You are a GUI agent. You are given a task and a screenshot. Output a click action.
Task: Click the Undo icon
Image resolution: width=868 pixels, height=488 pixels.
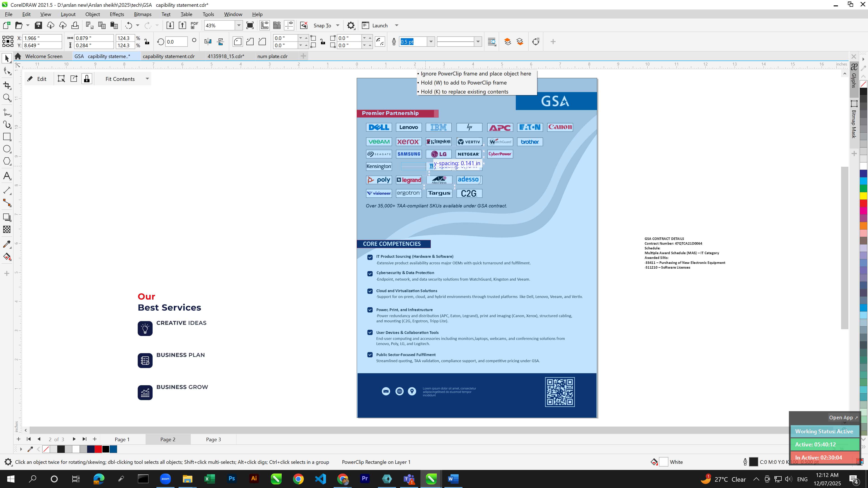[x=128, y=25]
